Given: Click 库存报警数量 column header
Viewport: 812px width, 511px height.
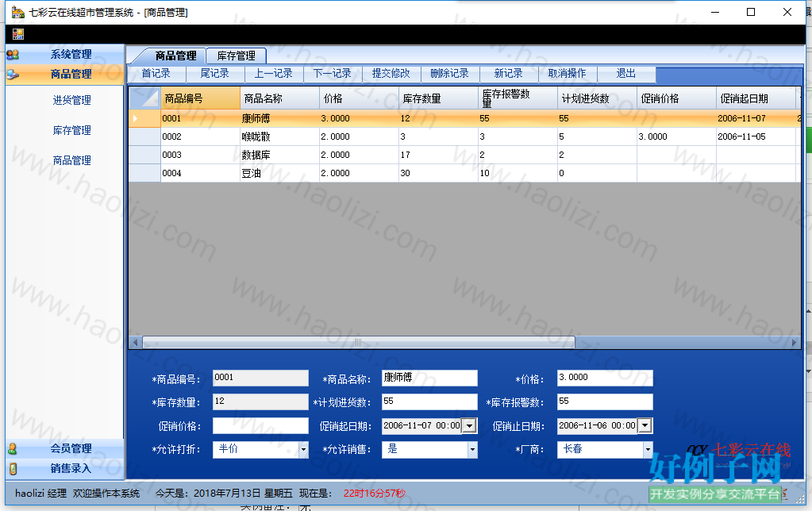Looking at the screenshot, I should (518, 98).
